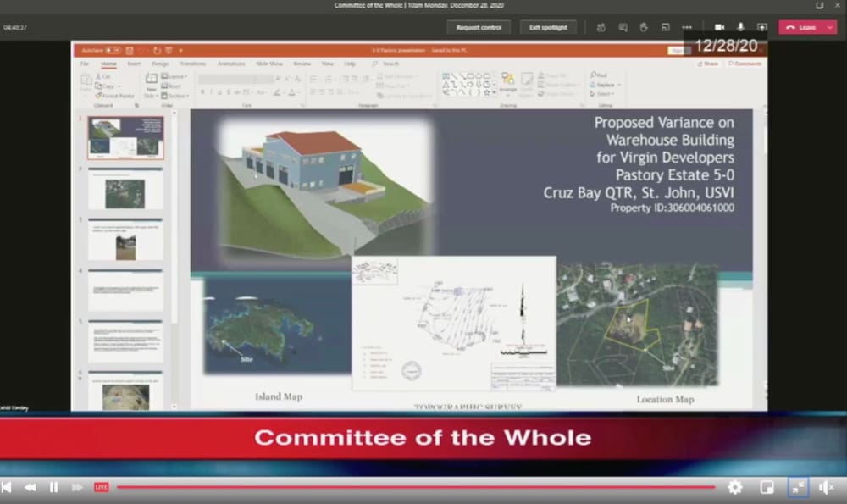Click the Cut command
This screenshot has height=504, width=847.
(102, 77)
